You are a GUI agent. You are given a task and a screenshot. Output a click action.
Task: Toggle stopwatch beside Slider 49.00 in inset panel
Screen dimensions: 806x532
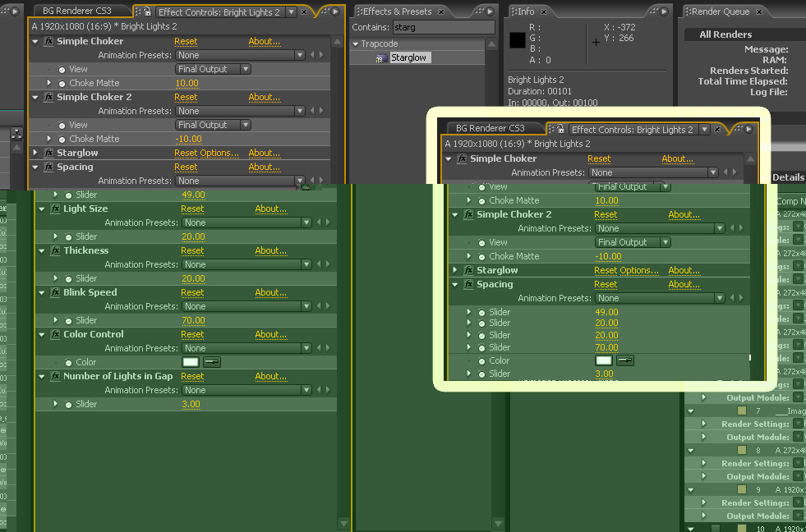(481, 312)
